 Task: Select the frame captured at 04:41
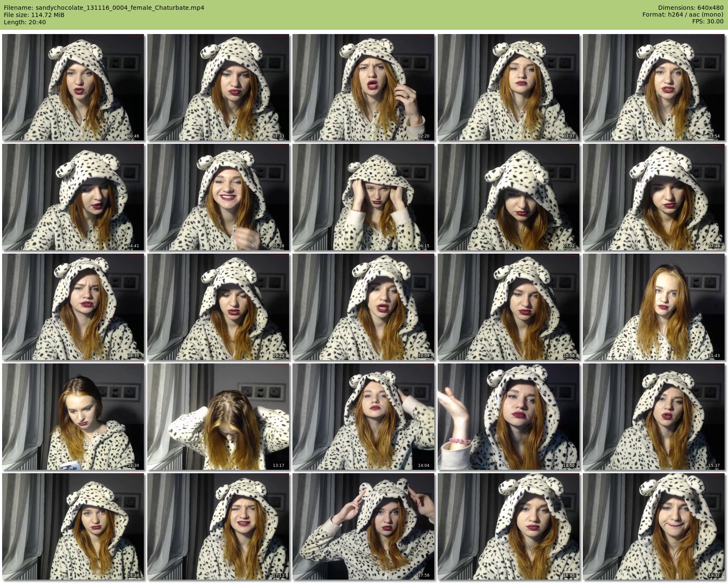[73, 197]
